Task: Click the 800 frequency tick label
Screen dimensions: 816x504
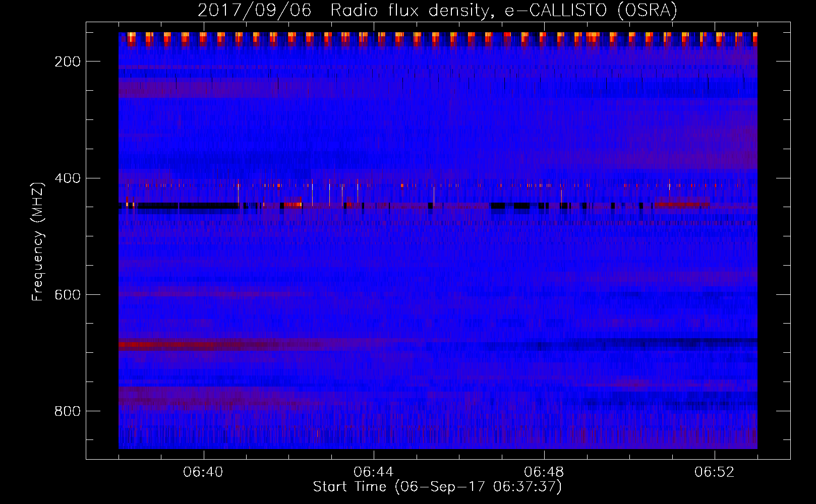Action: (68, 411)
